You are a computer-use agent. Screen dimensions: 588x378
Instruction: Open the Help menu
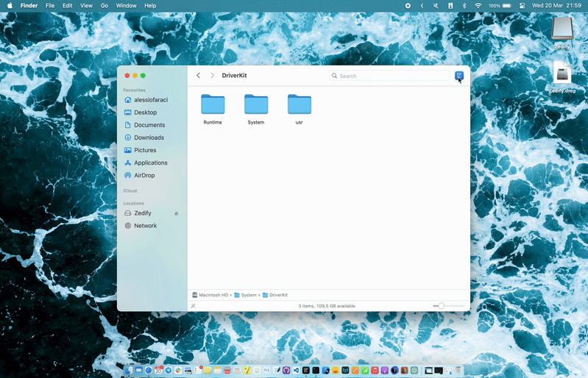pos(150,6)
